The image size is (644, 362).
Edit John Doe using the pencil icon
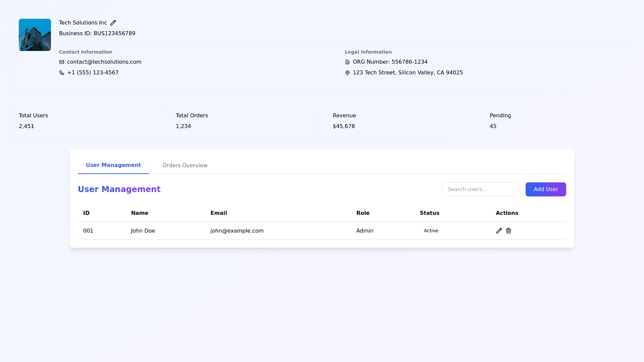499,231
